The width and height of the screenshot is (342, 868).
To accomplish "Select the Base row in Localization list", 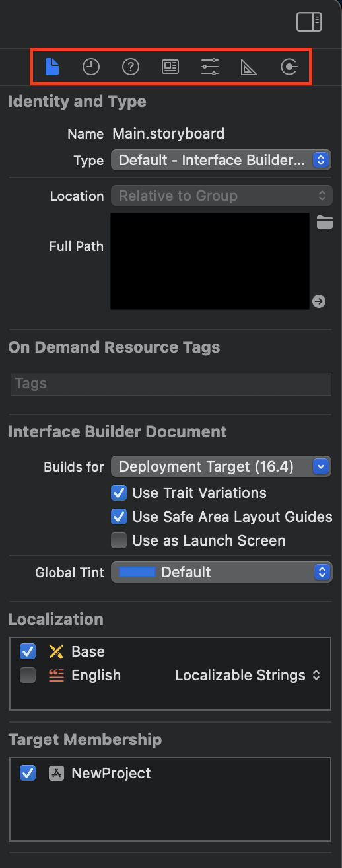I will tap(170, 651).
